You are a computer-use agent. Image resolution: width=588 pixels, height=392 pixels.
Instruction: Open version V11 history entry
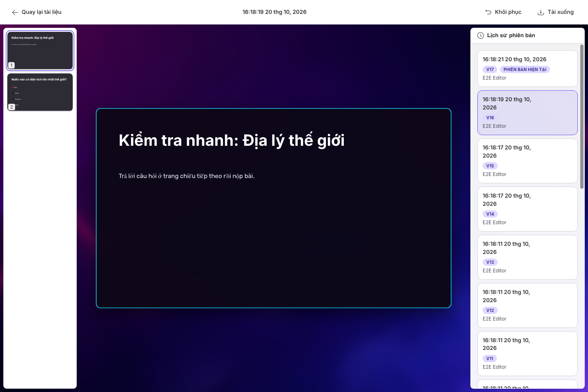[528, 354]
